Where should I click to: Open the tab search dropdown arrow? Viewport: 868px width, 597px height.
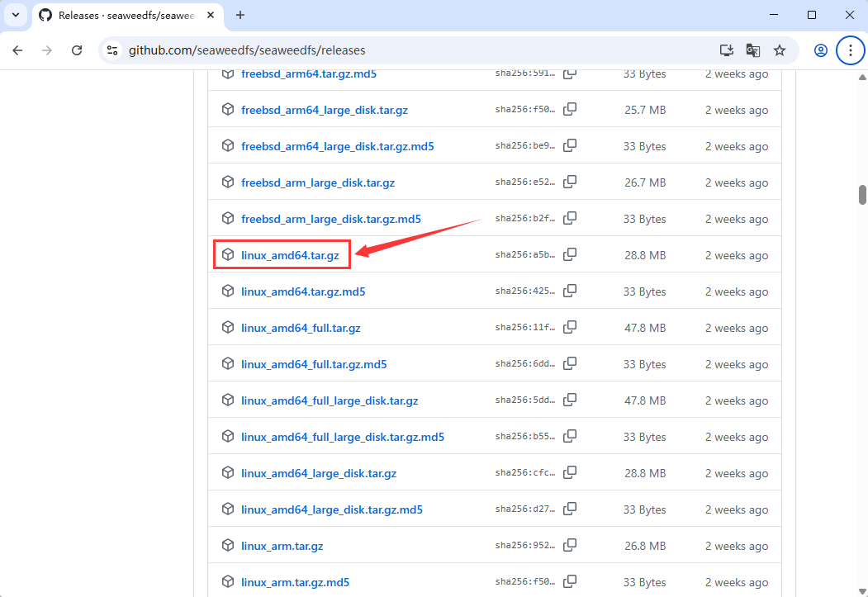(x=16, y=15)
